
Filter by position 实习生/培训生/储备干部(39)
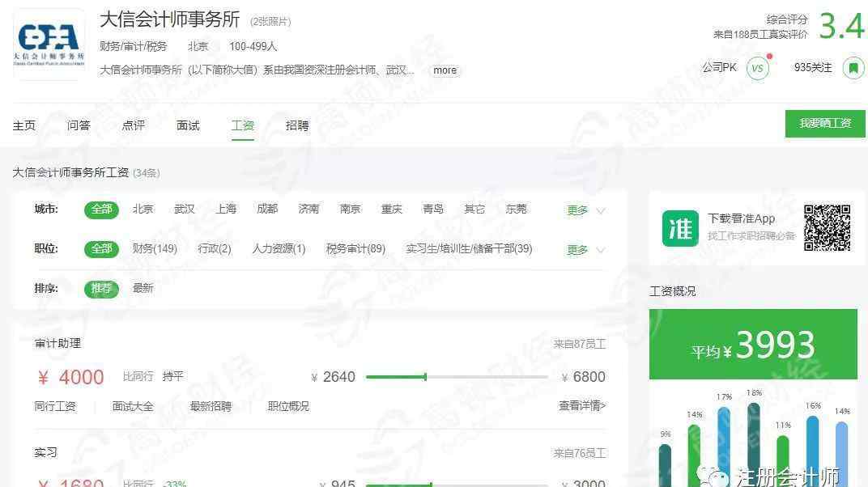[469, 248]
